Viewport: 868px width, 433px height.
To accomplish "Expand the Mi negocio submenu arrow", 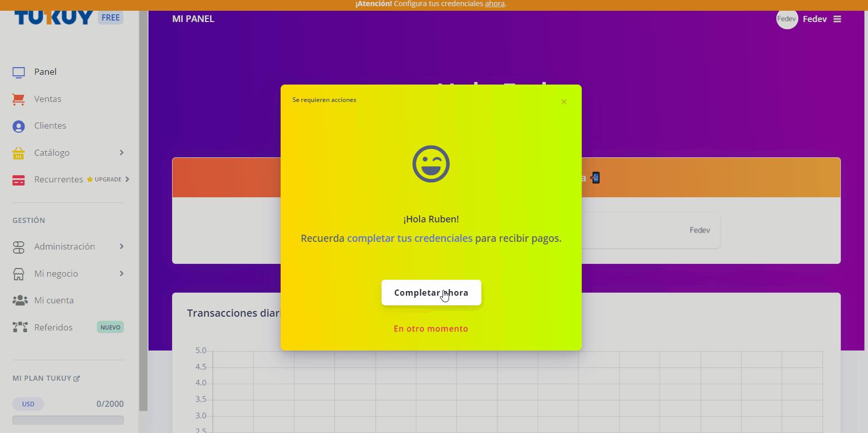I will point(121,274).
